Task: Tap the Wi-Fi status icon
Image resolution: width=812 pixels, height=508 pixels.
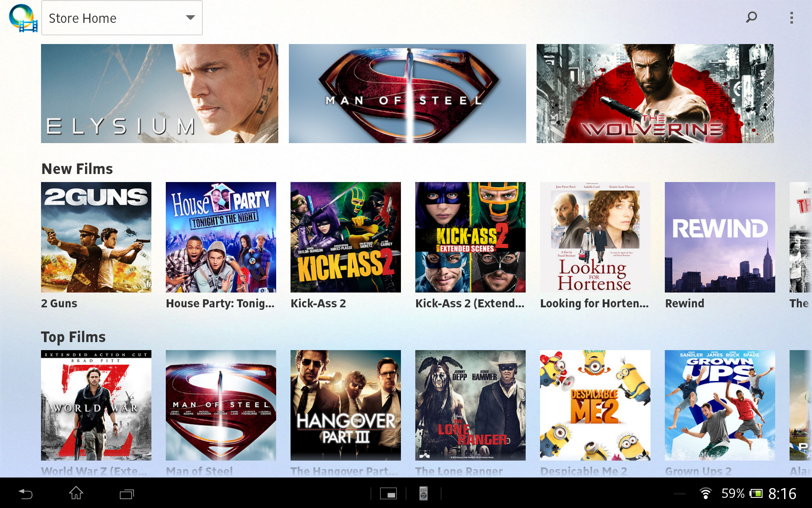Action: pos(705,494)
